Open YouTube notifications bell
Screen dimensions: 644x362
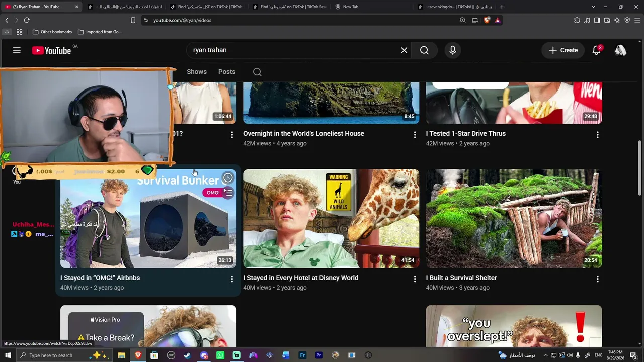click(x=597, y=50)
